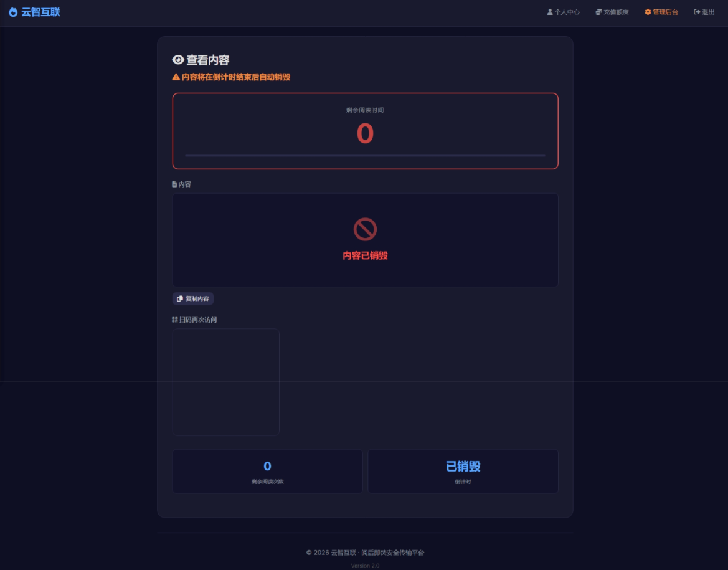Click the 查看内容 heading
The height and width of the screenshot is (570, 728).
[207, 60]
